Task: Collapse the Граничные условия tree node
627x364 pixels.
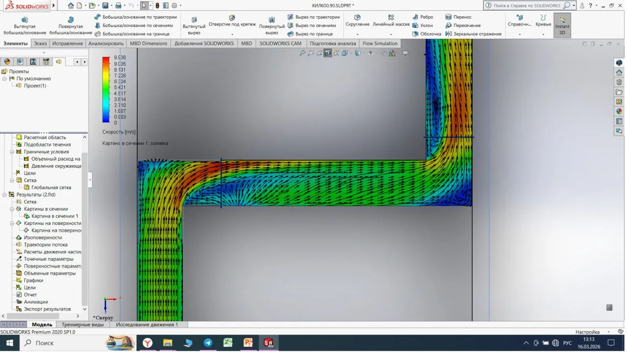Action: 12,152
